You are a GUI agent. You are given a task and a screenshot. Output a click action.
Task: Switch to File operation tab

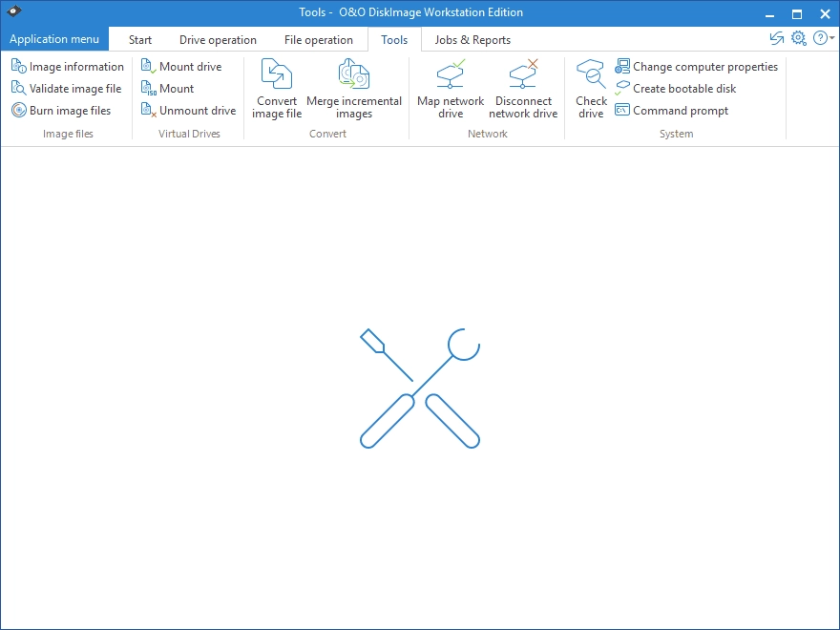pyautogui.click(x=318, y=40)
